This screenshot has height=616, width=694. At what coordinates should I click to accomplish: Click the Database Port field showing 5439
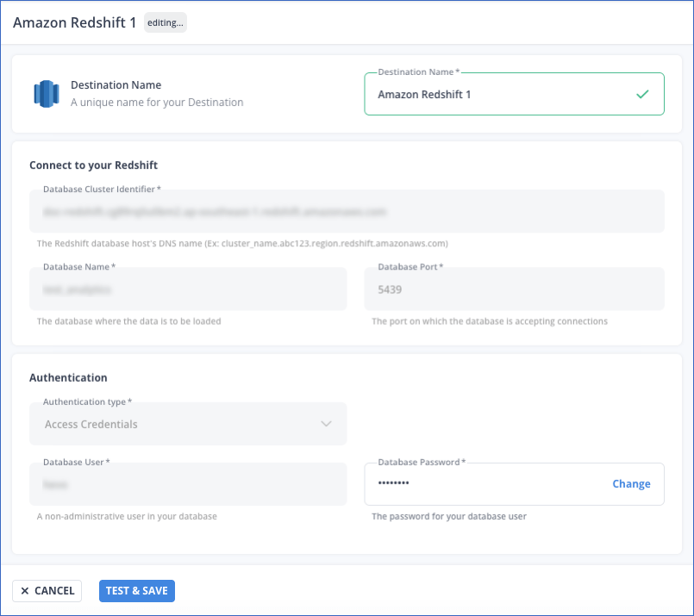[x=514, y=289]
